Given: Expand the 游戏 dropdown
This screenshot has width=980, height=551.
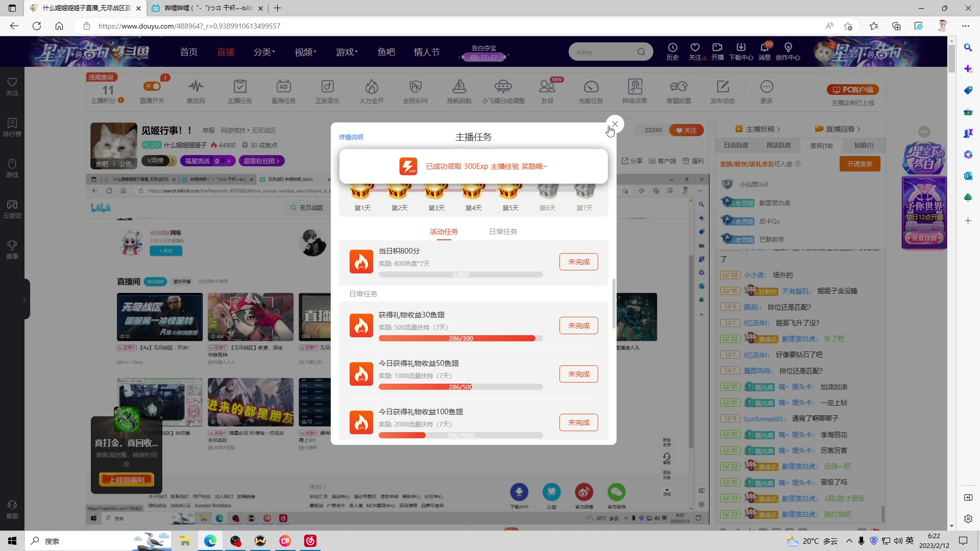Looking at the screenshot, I should [x=347, y=52].
